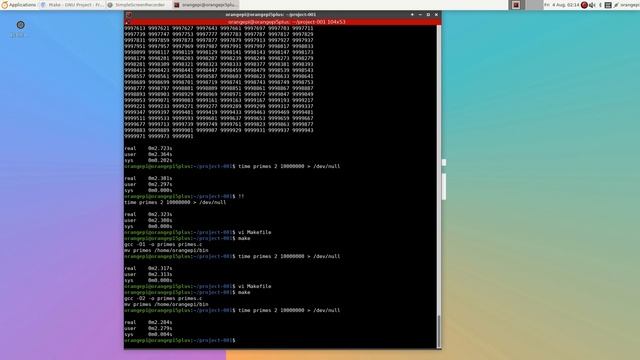Click the 'sys 0m0.202s' timing line
This screenshot has height=360, width=640.
coord(148,160)
